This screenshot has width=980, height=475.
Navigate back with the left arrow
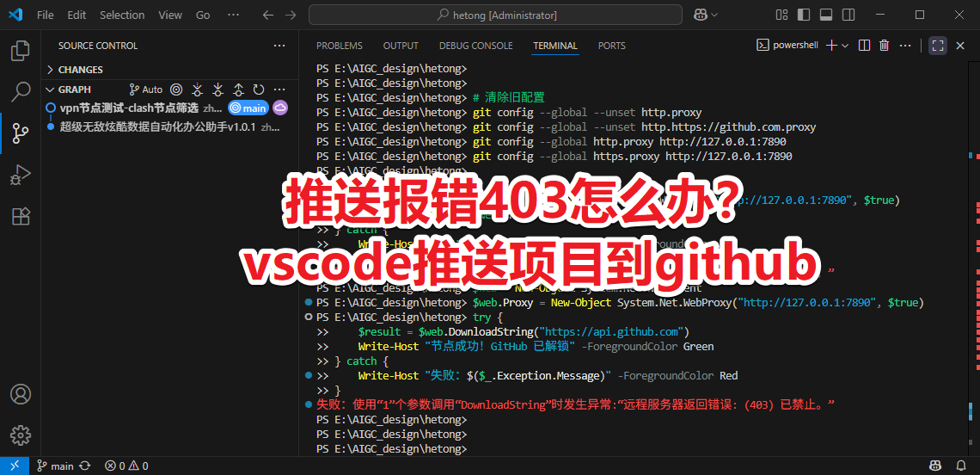[x=268, y=15]
